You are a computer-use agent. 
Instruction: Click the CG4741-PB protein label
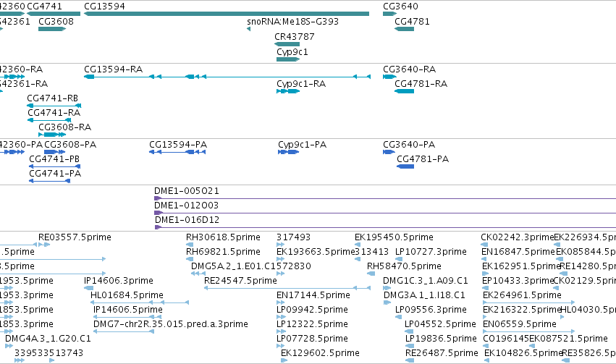(x=54, y=159)
